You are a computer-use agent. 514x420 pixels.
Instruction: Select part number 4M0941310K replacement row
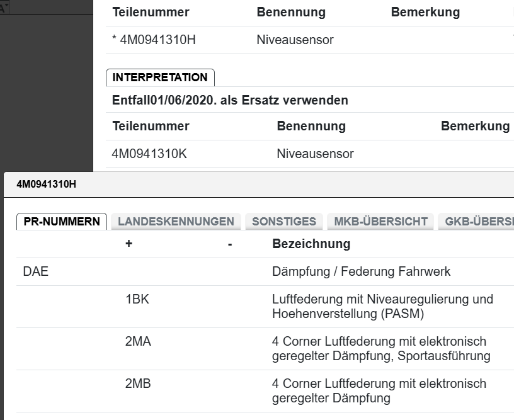click(149, 154)
